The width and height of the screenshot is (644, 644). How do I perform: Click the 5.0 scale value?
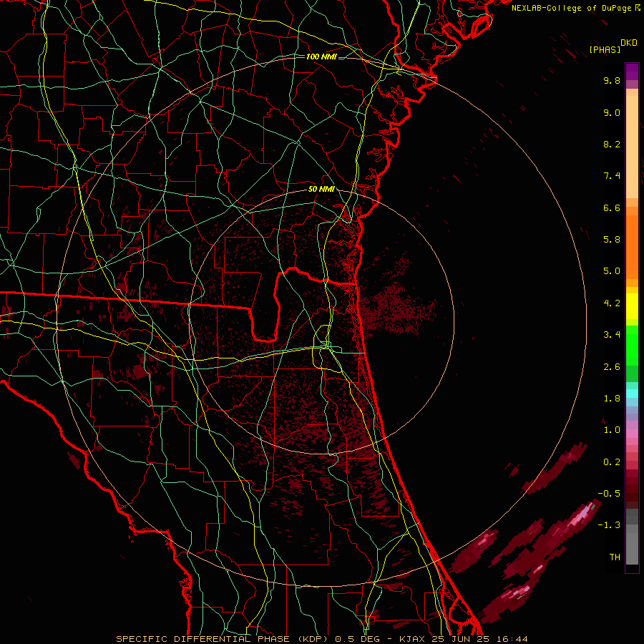[x=612, y=271]
